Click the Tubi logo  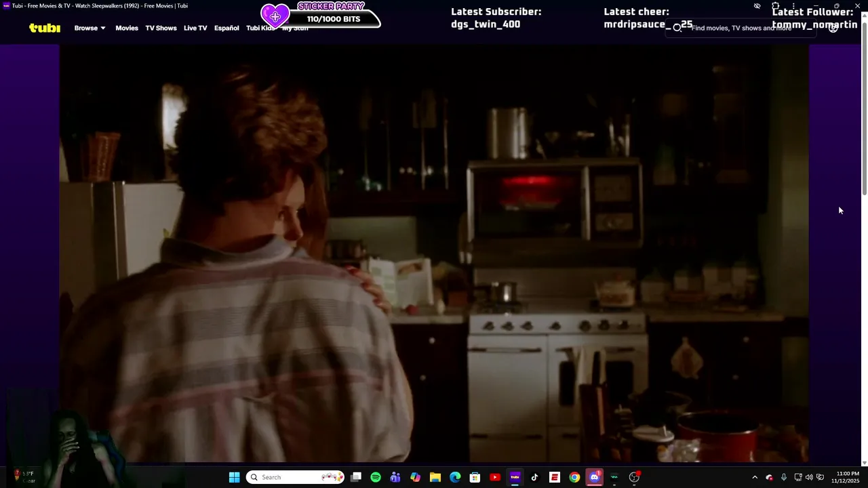tap(45, 28)
